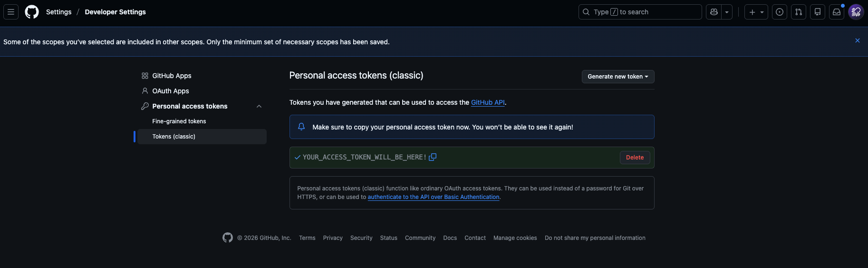868x268 pixels.
Task: Open Fine-grained tokens page
Action: pos(179,121)
